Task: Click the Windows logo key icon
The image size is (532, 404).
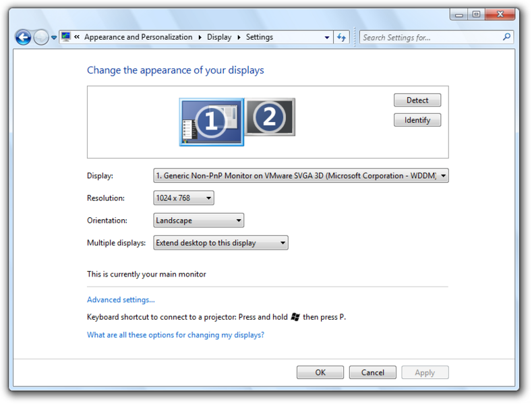Action: click(x=295, y=317)
